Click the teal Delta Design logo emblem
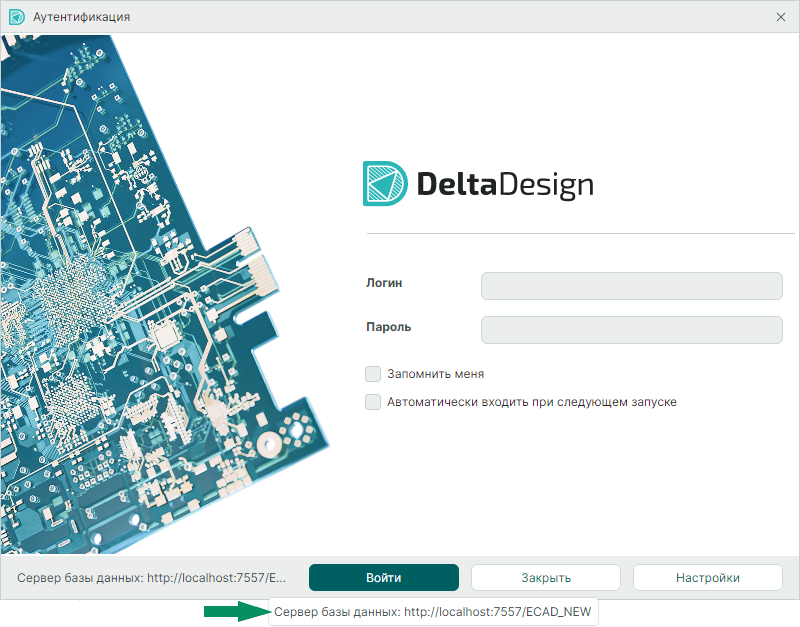Viewport: 800px width, 627px height. pos(385,184)
